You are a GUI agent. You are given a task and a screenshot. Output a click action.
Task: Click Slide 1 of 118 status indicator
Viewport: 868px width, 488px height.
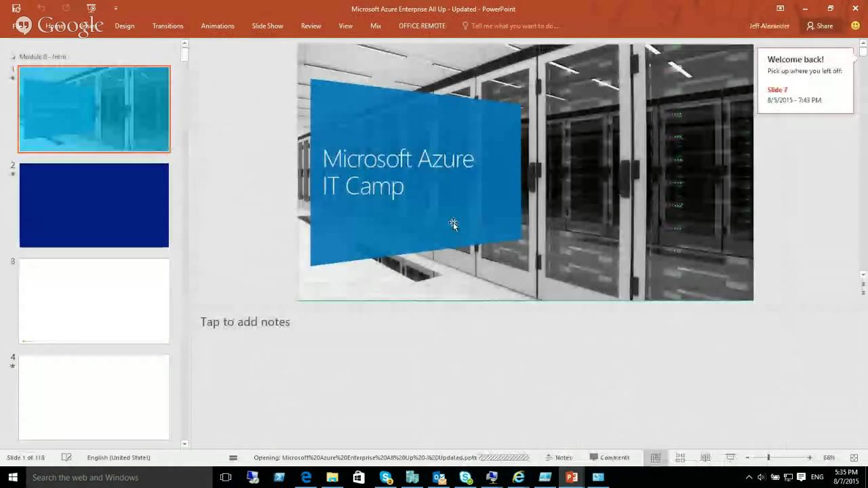pyautogui.click(x=26, y=457)
